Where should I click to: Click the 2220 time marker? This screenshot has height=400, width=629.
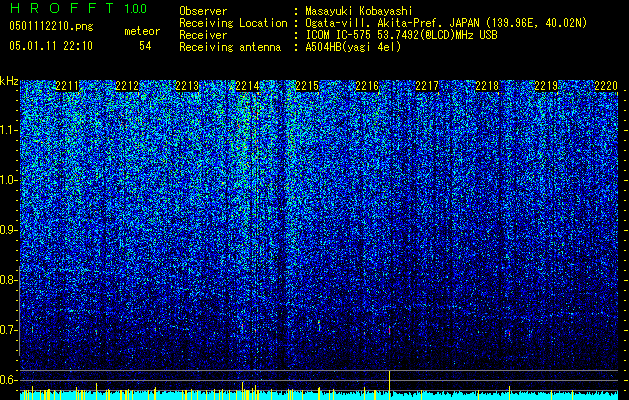606,86
